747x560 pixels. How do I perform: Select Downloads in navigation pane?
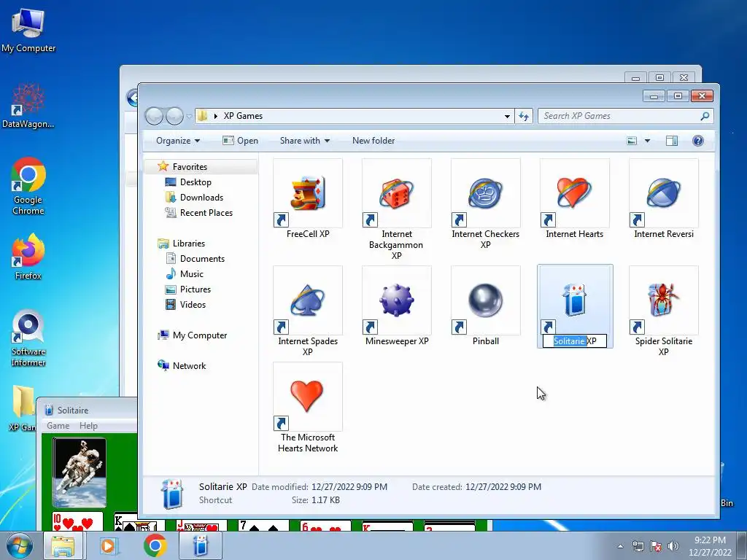[201, 197]
